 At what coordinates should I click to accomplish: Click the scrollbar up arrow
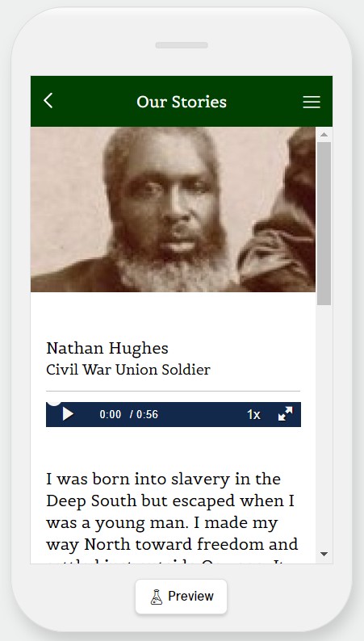click(x=324, y=135)
